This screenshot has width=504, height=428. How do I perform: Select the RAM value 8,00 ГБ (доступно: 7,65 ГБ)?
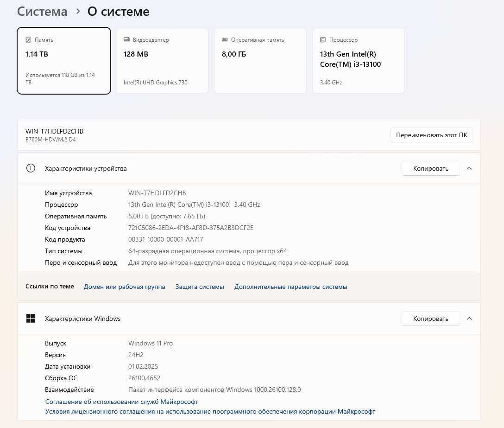166,216
